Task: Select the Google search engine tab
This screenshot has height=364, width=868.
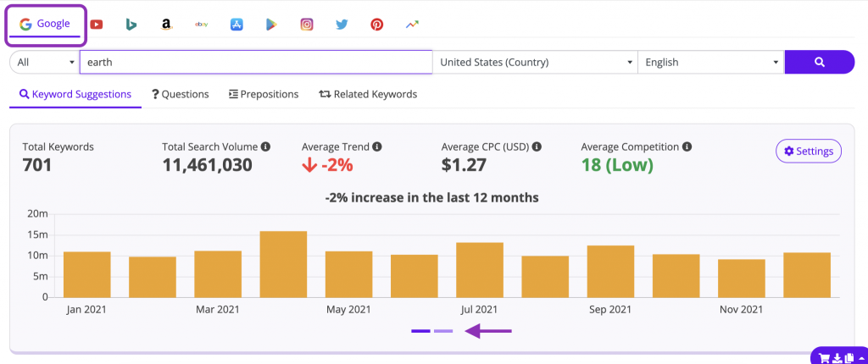Action: click(x=46, y=25)
